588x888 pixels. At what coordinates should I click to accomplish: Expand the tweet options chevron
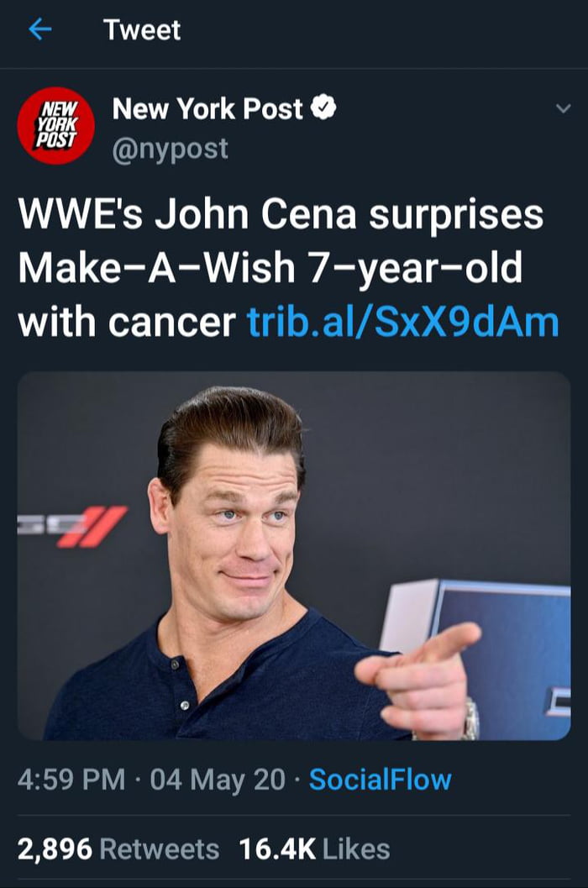[563, 108]
